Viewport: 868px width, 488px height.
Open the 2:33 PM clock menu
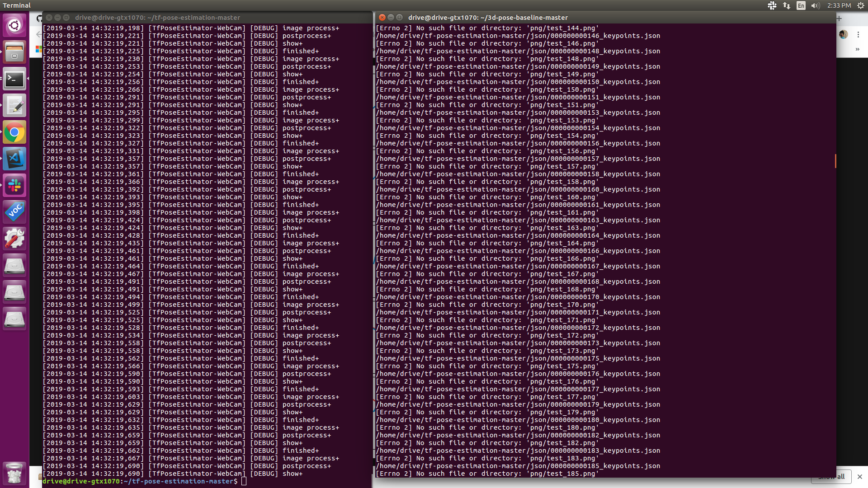coord(839,5)
